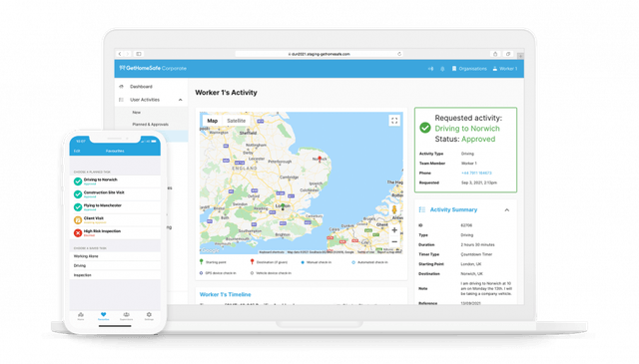
Task: Zoom in on the map
Action: click(x=394, y=230)
